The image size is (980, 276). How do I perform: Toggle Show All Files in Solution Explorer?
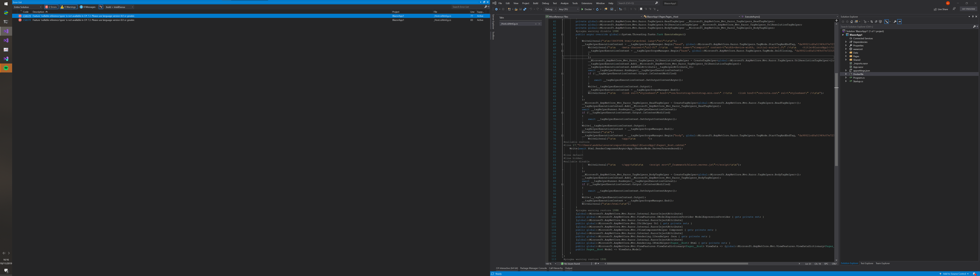tap(880, 22)
